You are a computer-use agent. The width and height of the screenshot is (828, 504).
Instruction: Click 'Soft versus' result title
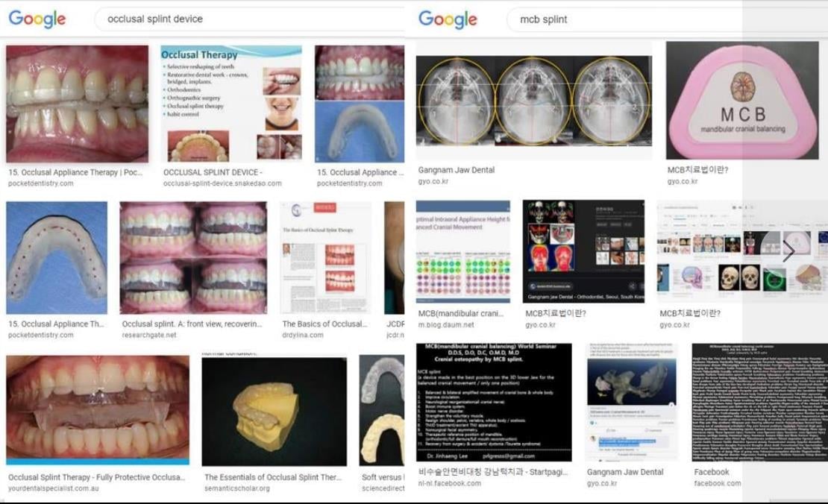(x=383, y=477)
